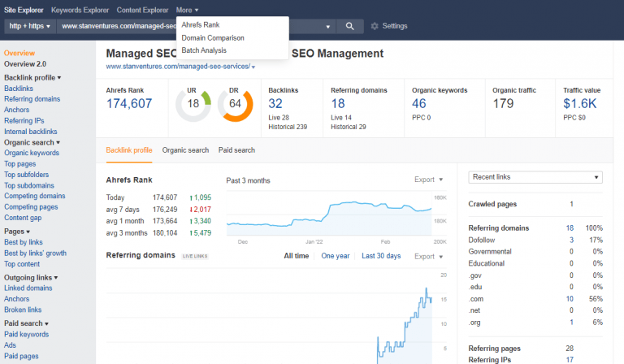This screenshot has width=624, height=364.
Task: Open Top pages in sidebar
Action: (19, 164)
